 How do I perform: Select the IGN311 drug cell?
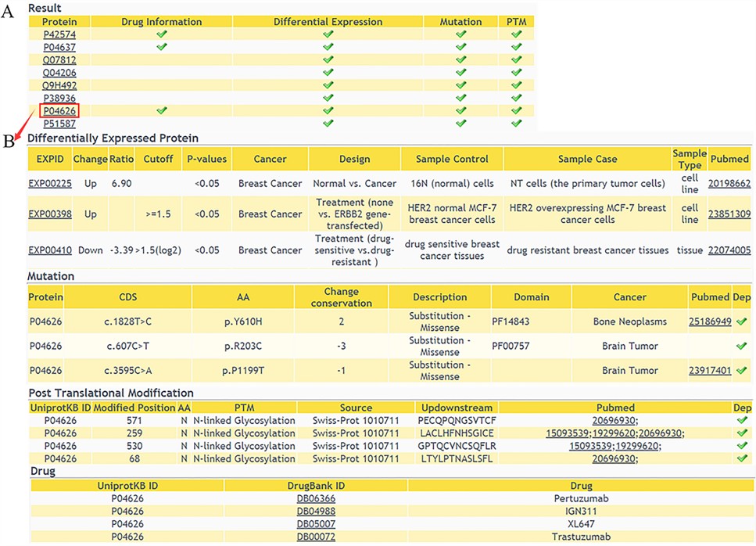pos(581,512)
